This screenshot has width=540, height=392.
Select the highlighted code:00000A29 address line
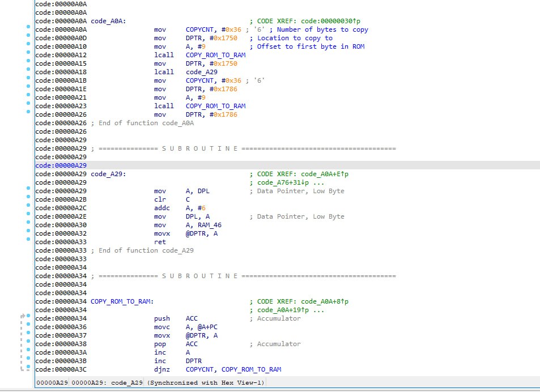pyautogui.click(x=61, y=165)
